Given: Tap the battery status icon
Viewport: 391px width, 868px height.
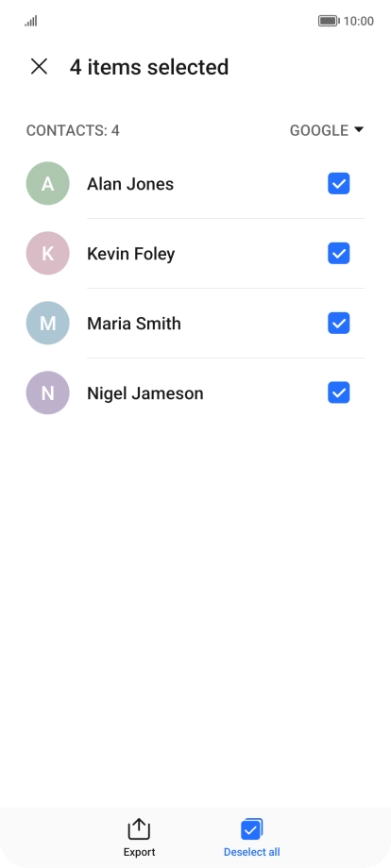Looking at the screenshot, I should (x=329, y=21).
